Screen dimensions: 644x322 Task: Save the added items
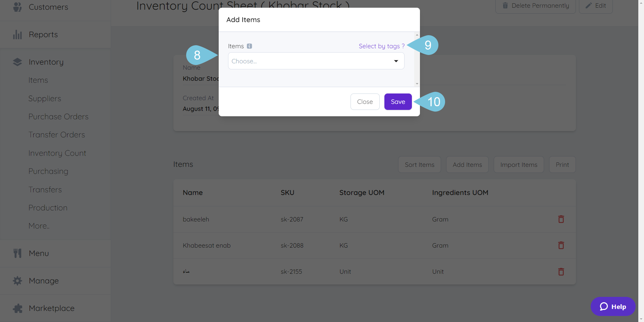click(398, 102)
